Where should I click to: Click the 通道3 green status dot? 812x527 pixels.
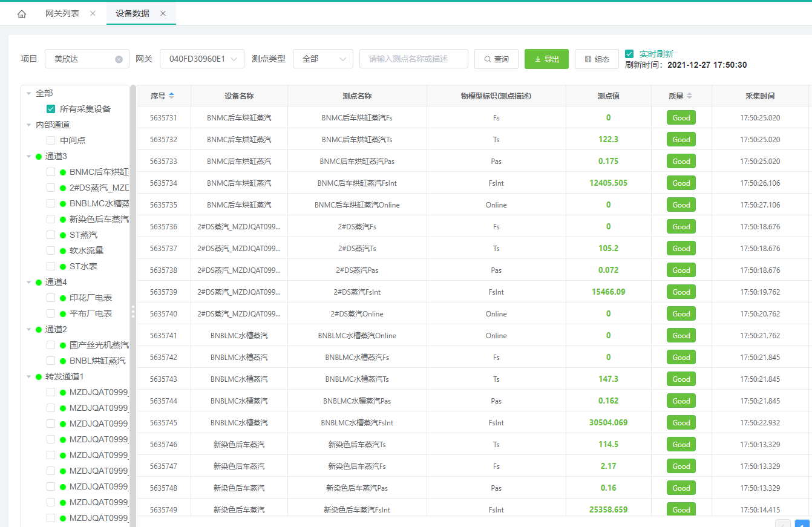[39, 156]
